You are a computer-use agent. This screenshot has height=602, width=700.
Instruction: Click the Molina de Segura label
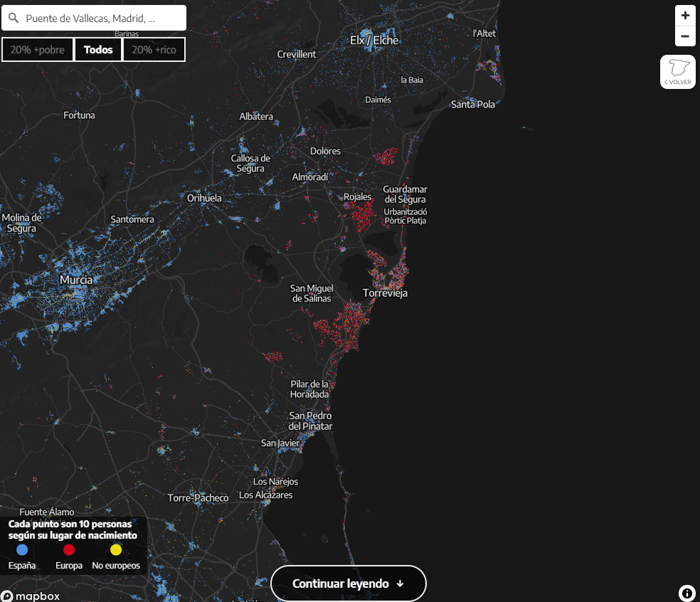[x=21, y=223]
